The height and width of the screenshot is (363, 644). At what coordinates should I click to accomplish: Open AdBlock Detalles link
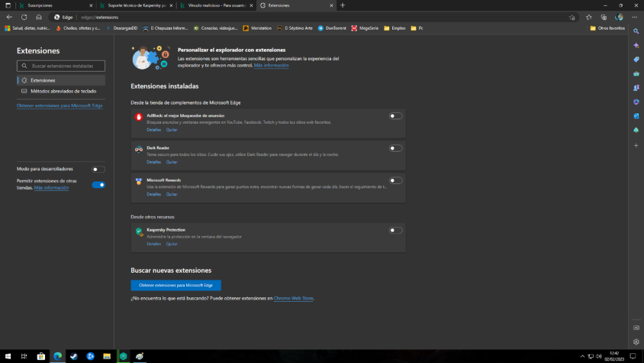pos(154,130)
